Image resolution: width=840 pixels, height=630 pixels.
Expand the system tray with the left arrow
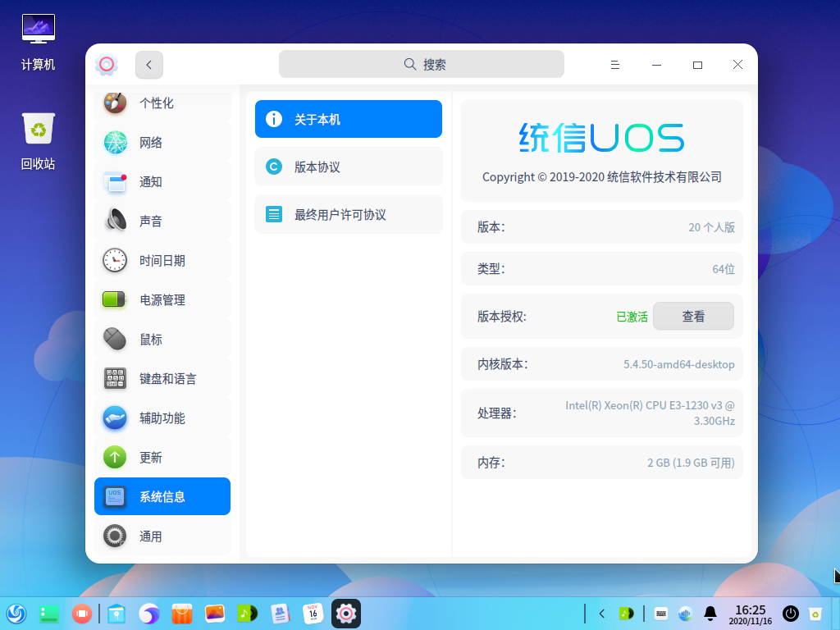click(601, 614)
